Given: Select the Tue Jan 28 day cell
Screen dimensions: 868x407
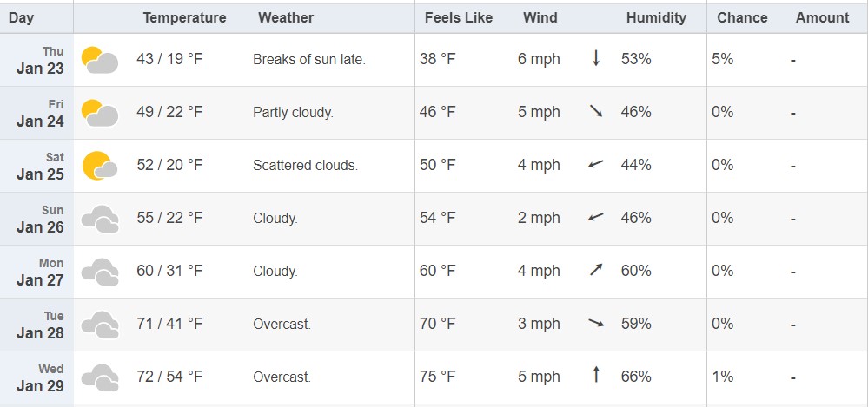Looking at the screenshot, I should click(x=36, y=325).
